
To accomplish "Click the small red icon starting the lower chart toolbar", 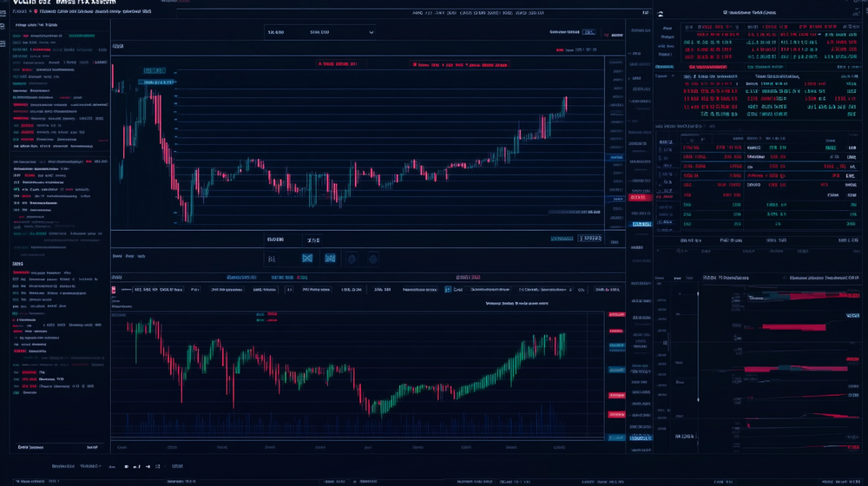I will [x=114, y=289].
